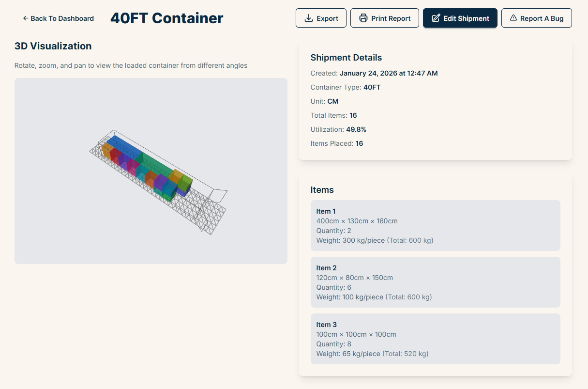This screenshot has width=588, height=389.
Task: Go back to the dashboard
Action: 58,18
